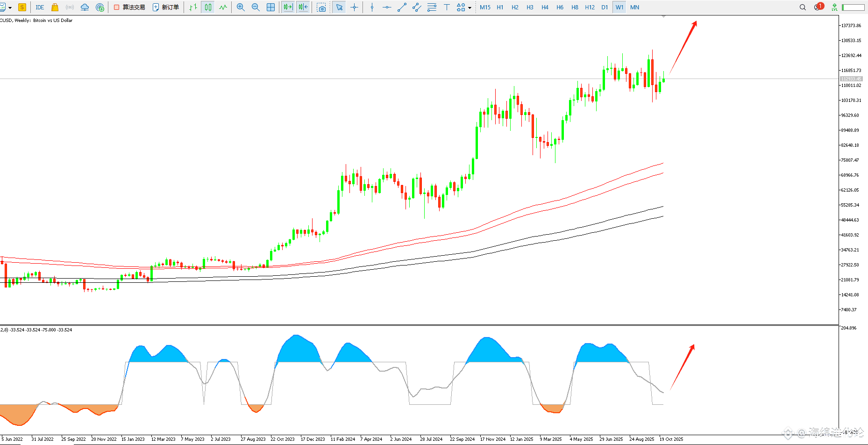Select the text label tool
Screen dimensions: 868x445
coord(447,7)
